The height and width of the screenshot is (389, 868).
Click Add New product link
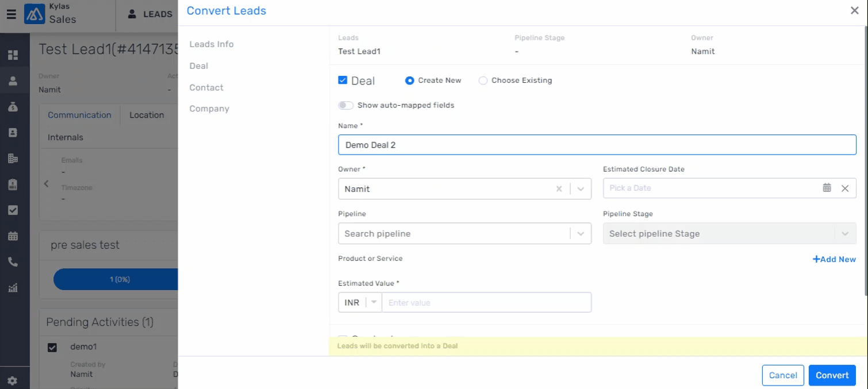point(834,259)
